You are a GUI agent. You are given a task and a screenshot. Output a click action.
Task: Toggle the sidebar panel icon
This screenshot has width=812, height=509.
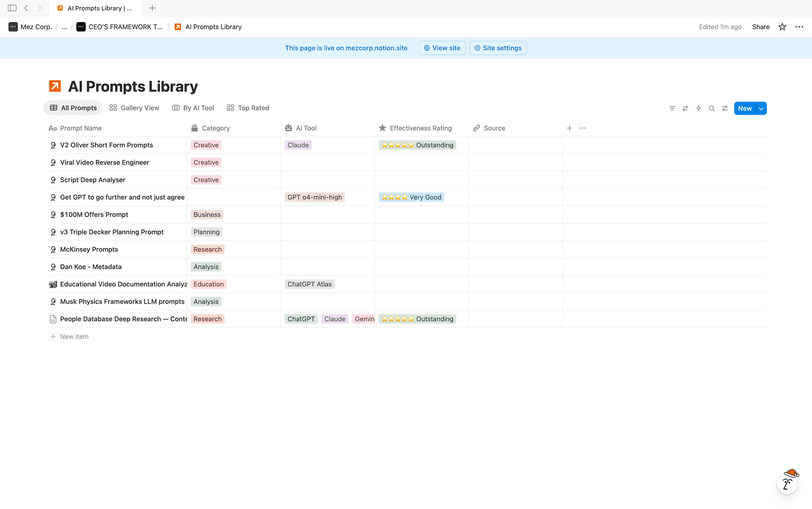click(x=12, y=8)
